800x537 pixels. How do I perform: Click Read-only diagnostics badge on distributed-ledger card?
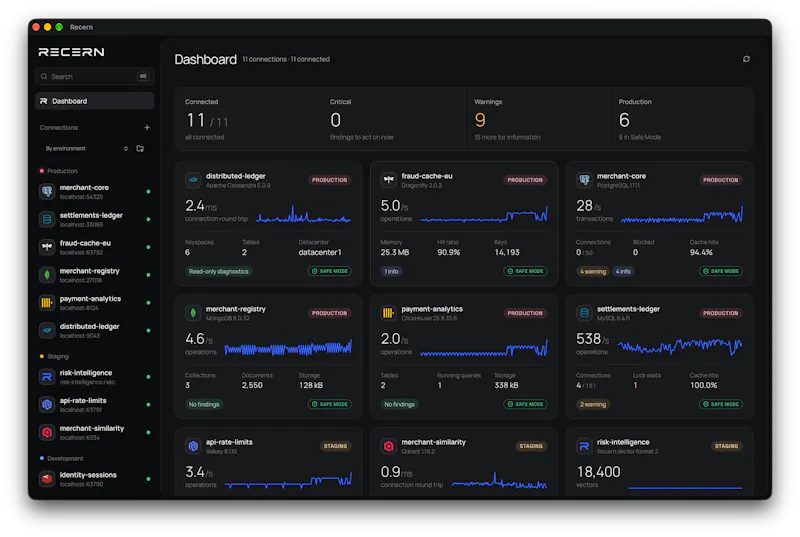point(218,271)
